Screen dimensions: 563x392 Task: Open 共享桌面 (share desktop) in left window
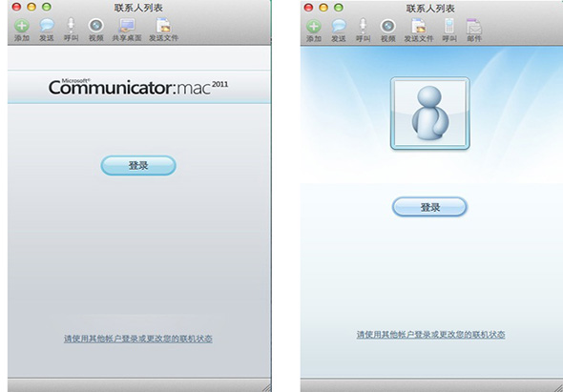tap(127, 30)
